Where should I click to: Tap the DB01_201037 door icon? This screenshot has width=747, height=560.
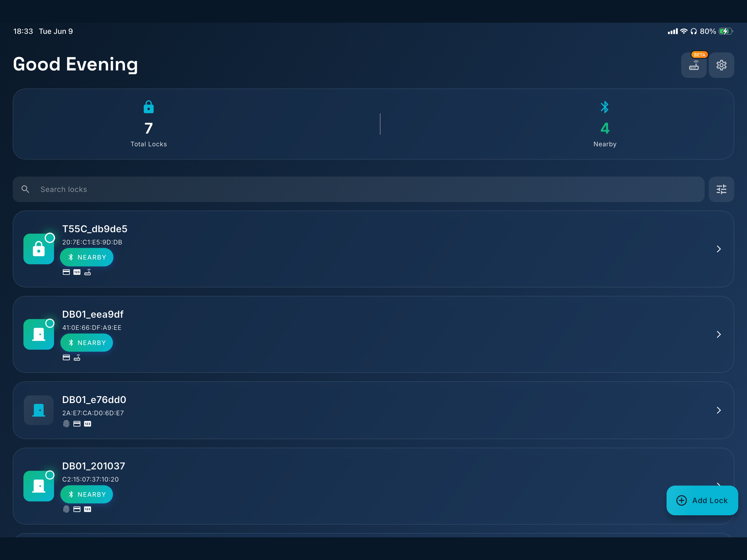(x=39, y=486)
